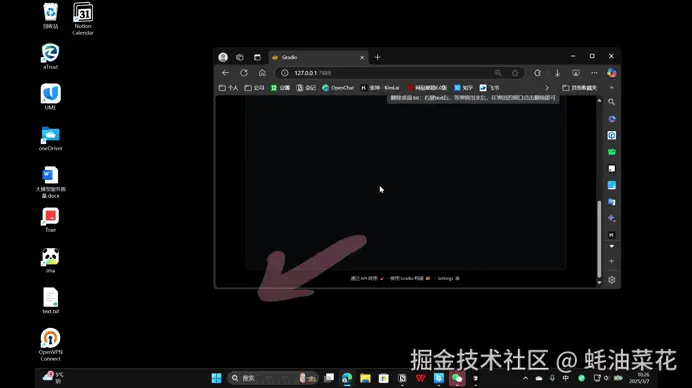
Task: Open the OpenChat bookmark
Action: (338, 88)
